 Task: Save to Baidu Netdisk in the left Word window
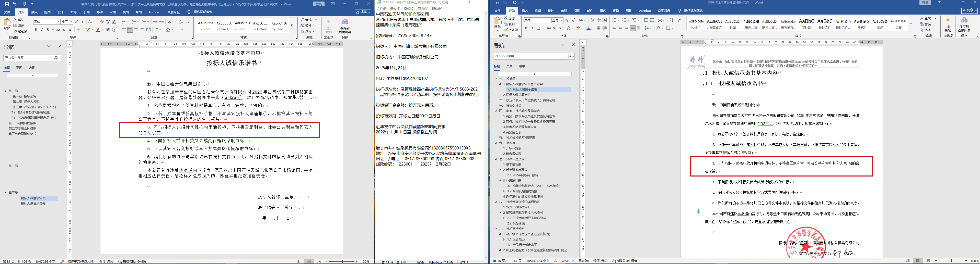click(x=345, y=26)
